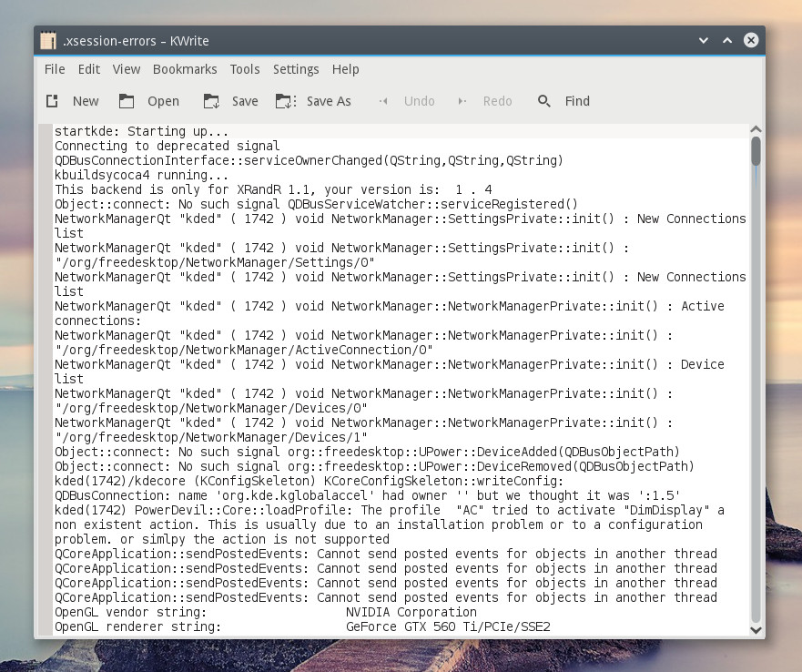The image size is (802, 672).
Task: Open the Edit menu
Action: pyautogui.click(x=89, y=69)
